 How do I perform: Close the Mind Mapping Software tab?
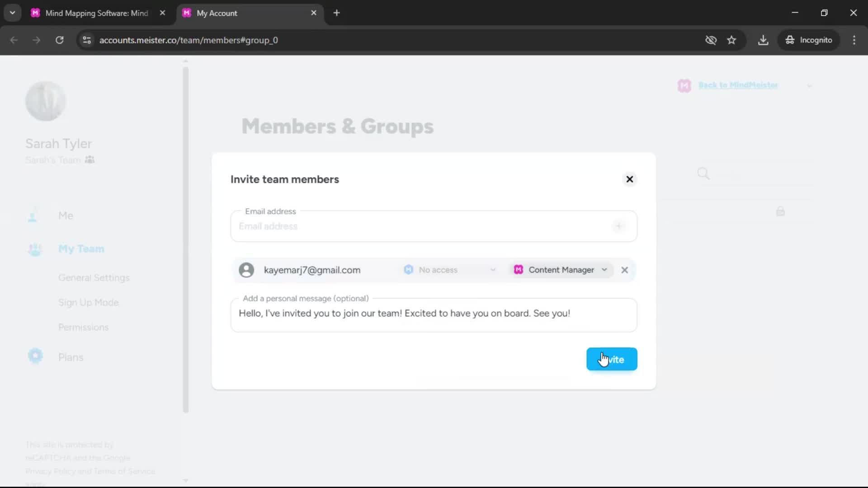pyautogui.click(x=162, y=13)
